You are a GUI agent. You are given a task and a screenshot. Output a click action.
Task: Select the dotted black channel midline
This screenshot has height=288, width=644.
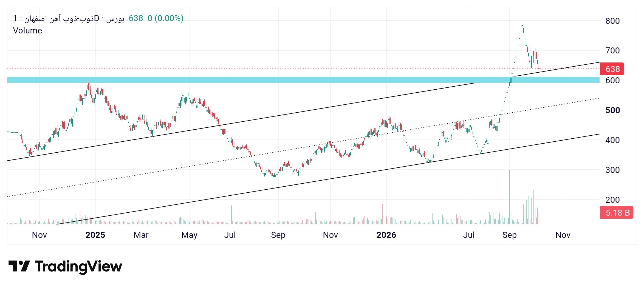pyautogui.click(x=303, y=147)
